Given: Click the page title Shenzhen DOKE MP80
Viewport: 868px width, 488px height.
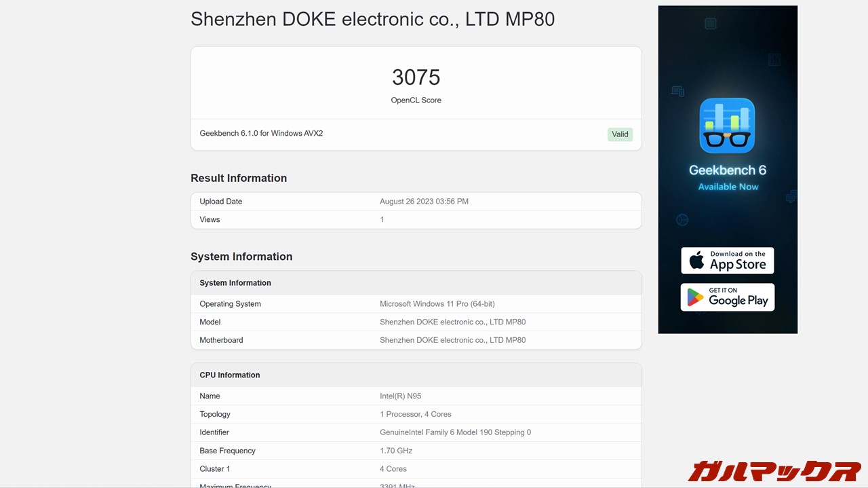Looking at the screenshot, I should tap(372, 19).
